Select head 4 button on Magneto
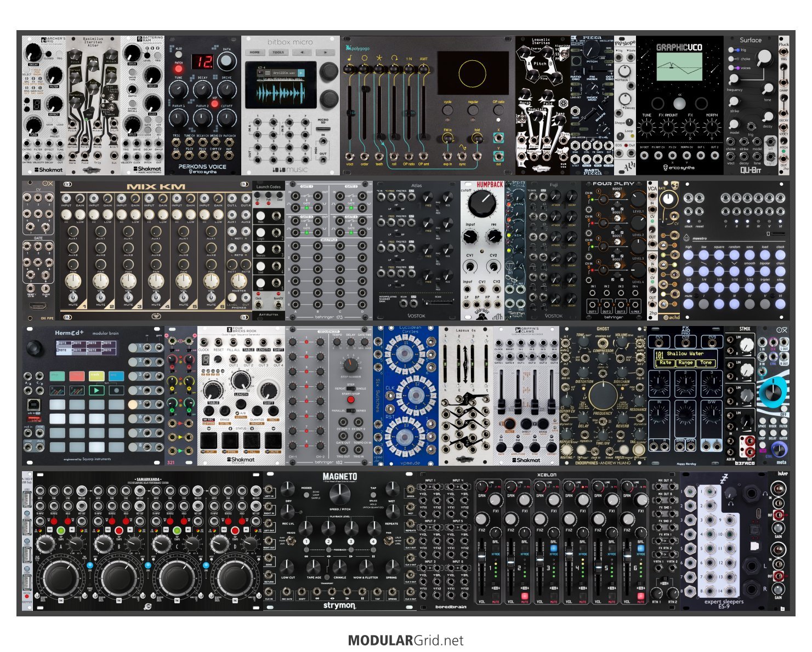812x652 pixels. [373, 541]
